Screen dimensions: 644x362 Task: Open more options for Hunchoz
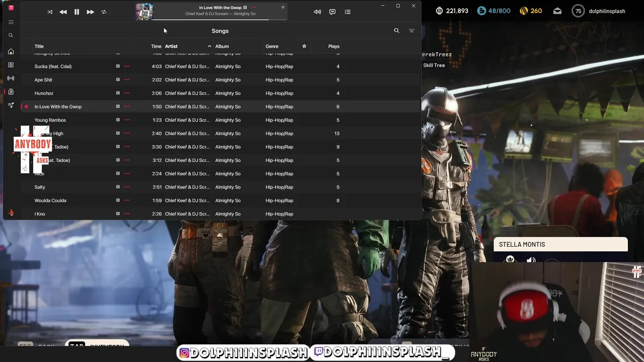(127, 93)
